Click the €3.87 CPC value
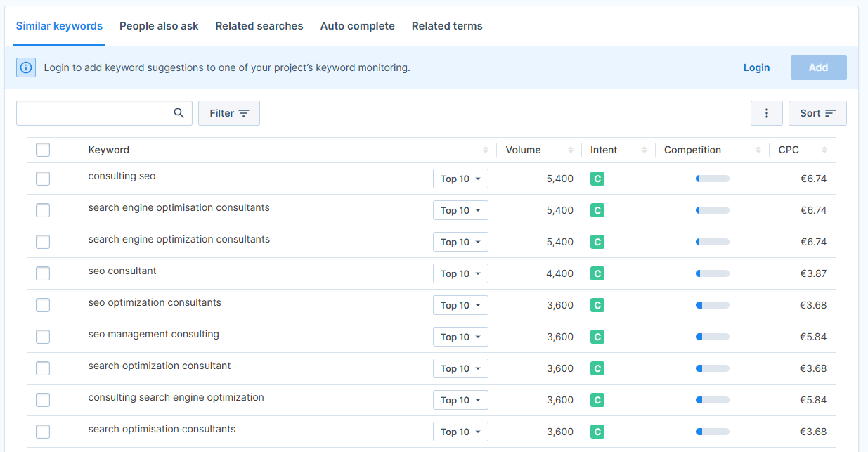The image size is (868, 452). tap(813, 273)
